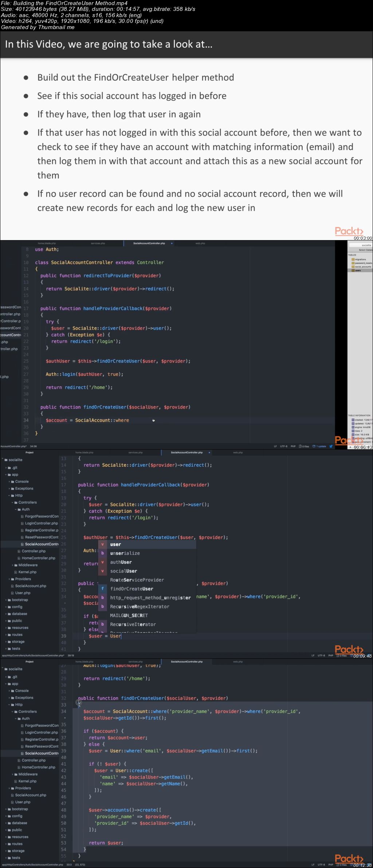
Task: Click the file icon beside SocialAccount.php, 00:12:38 frame
Action: point(12,795)
